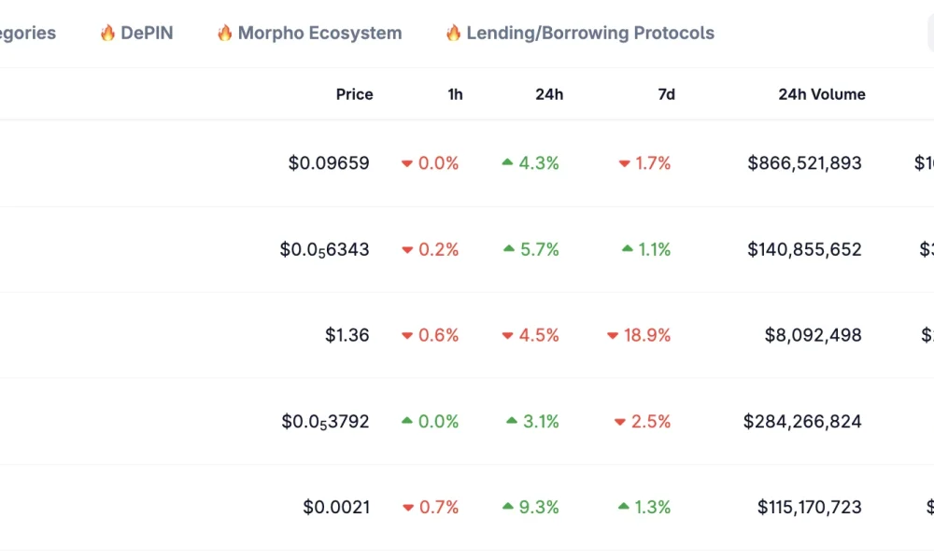Open the Lending/Borrowing Protocols category

coord(591,32)
